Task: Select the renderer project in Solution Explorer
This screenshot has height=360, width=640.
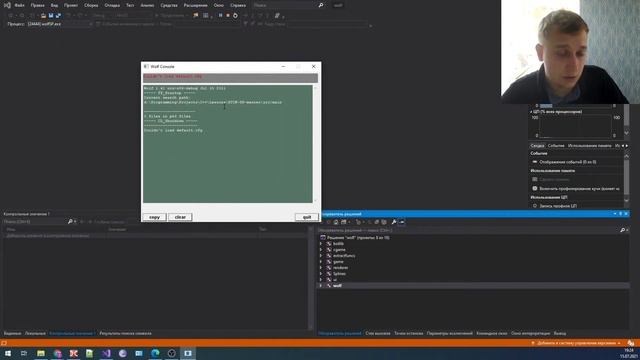Action: 340,268
